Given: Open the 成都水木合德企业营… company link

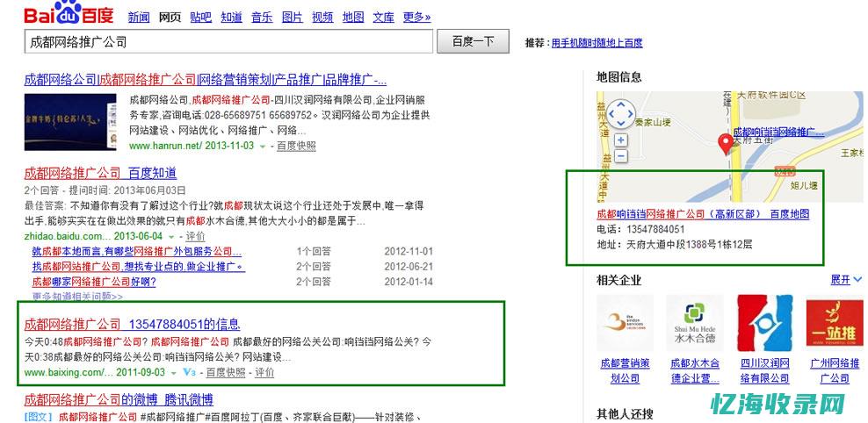Looking at the screenshot, I should (695, 371).
